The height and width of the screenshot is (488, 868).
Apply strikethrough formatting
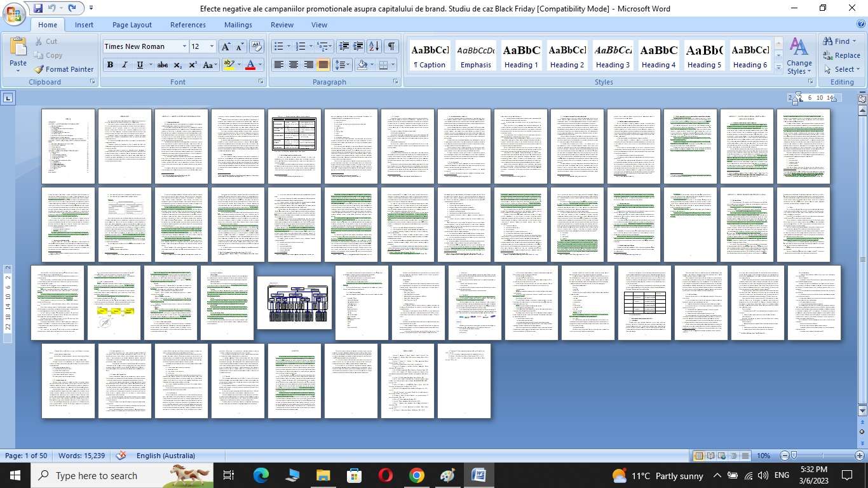point(162,65)
